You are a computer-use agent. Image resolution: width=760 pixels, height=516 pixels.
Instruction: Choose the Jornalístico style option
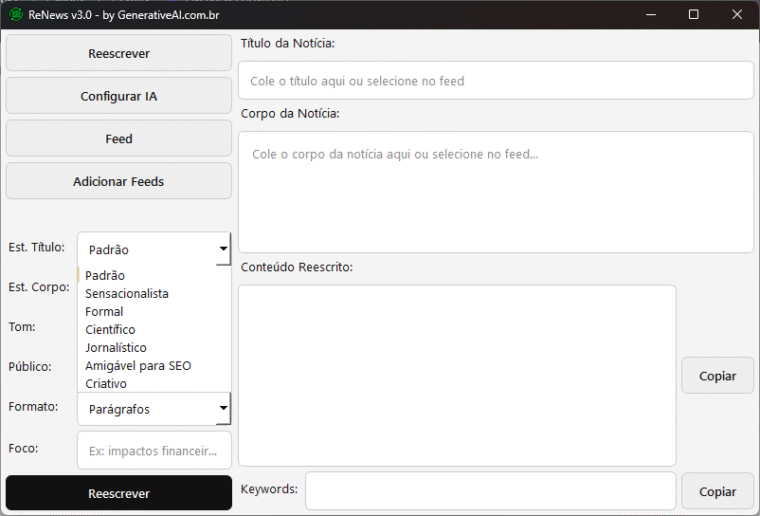tap(116, 348)
